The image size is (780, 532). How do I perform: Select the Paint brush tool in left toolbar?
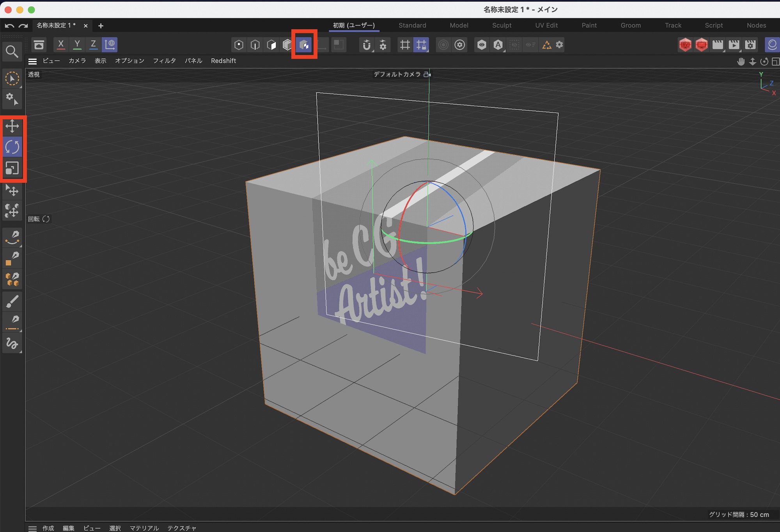pyautogui.click(x=12, y=301)
